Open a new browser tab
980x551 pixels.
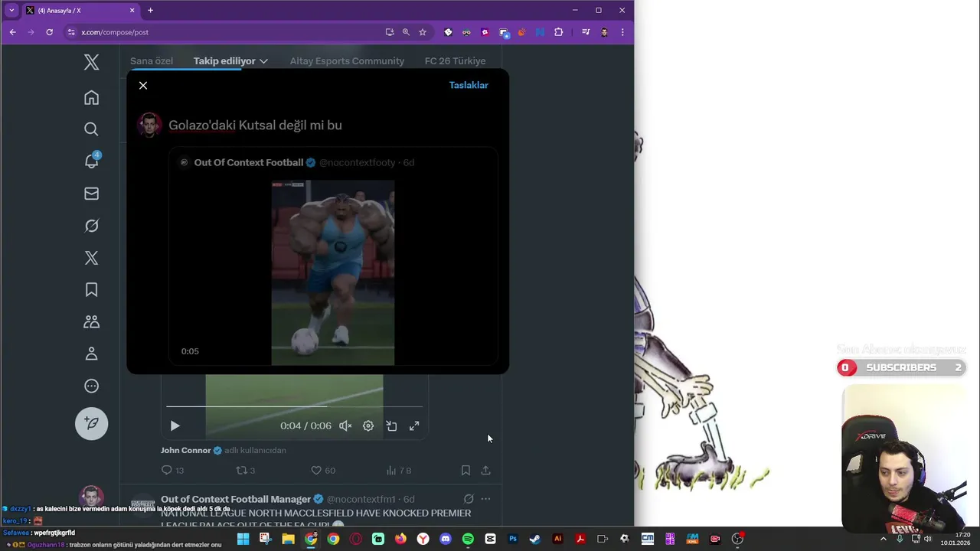click(150, 11)
